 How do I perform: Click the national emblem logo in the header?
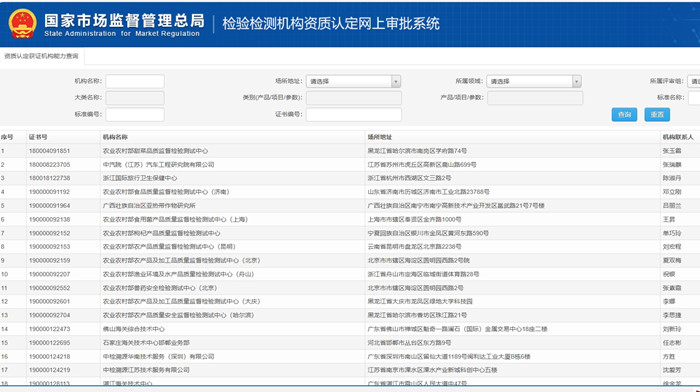(22, 24)
